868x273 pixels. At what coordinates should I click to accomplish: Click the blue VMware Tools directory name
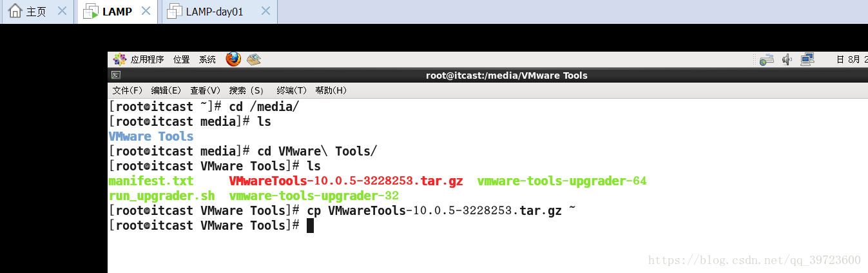(x=151, y=136)
